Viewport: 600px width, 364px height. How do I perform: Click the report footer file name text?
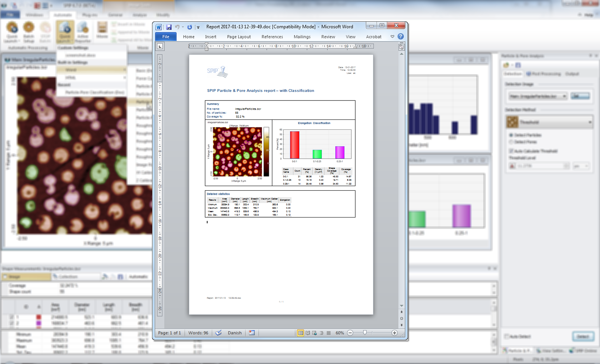click(x=224, y=298)
